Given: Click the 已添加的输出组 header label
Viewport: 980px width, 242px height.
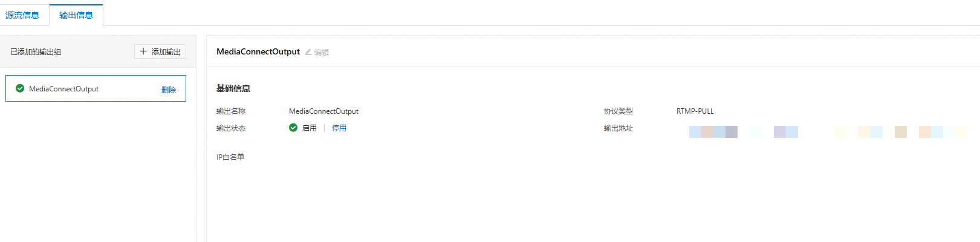Looking at the screenshot, I should point(36,52).
